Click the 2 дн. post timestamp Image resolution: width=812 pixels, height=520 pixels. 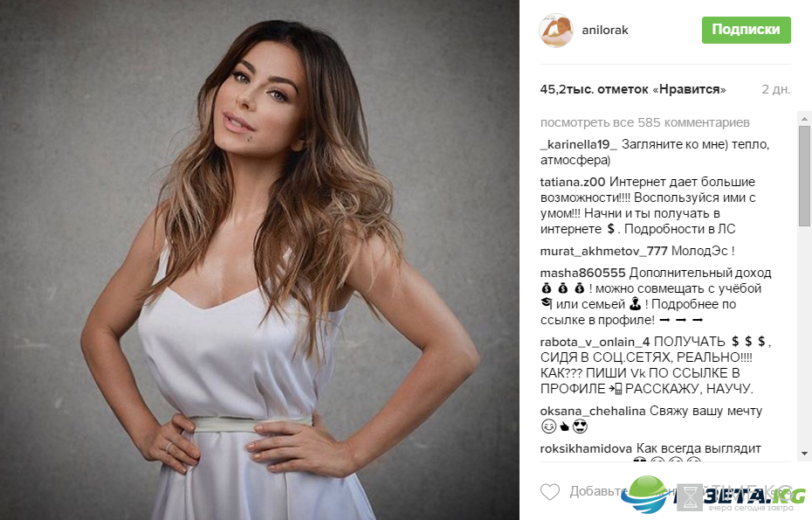[x=775, y=89]
